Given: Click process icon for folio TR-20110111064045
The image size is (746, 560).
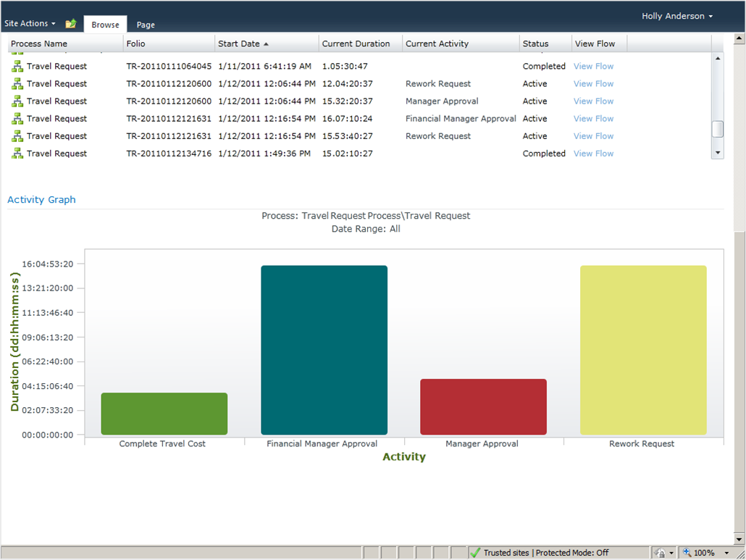Looking at the screenshot, I should [17, 67].
